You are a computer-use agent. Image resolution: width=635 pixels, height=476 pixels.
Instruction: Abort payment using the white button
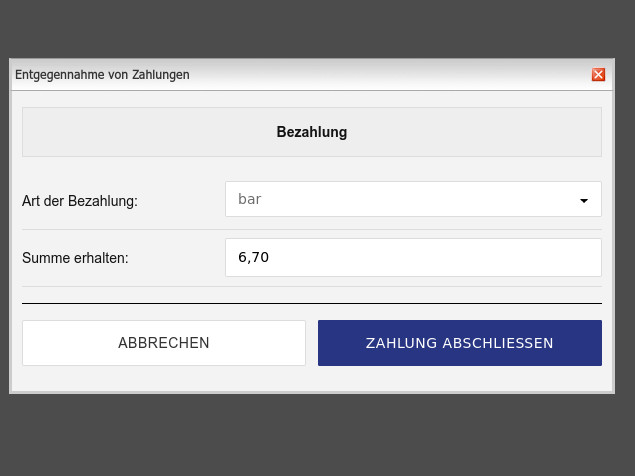[164, 343]
